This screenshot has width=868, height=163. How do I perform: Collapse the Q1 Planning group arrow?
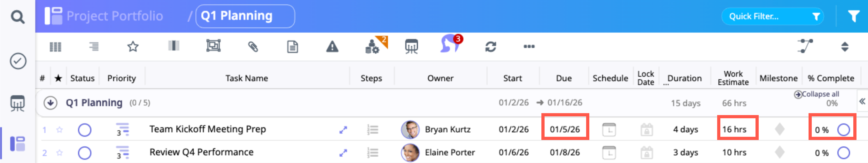pos(50,103)
